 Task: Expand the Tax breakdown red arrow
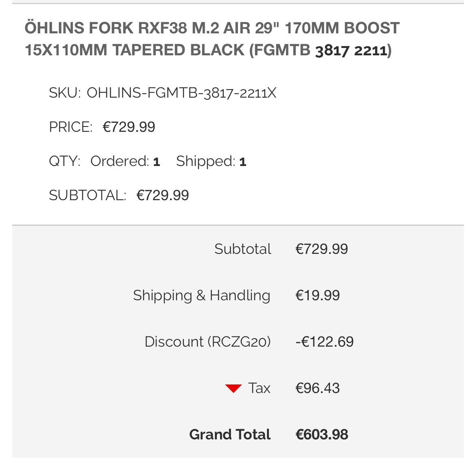click(x=234, y=389)
